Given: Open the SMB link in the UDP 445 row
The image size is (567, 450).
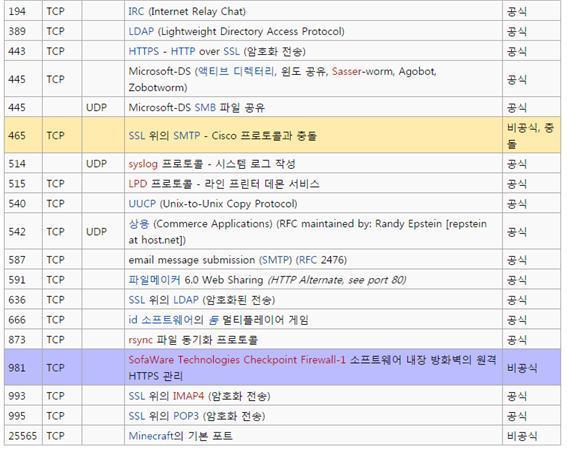Looking at the screenshot, I should pos(205,107).
